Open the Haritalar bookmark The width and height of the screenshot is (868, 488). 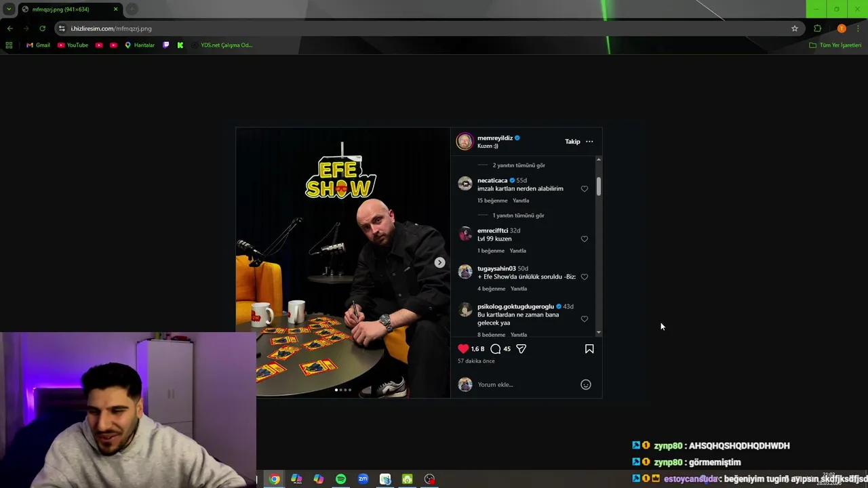click(139, 45)
